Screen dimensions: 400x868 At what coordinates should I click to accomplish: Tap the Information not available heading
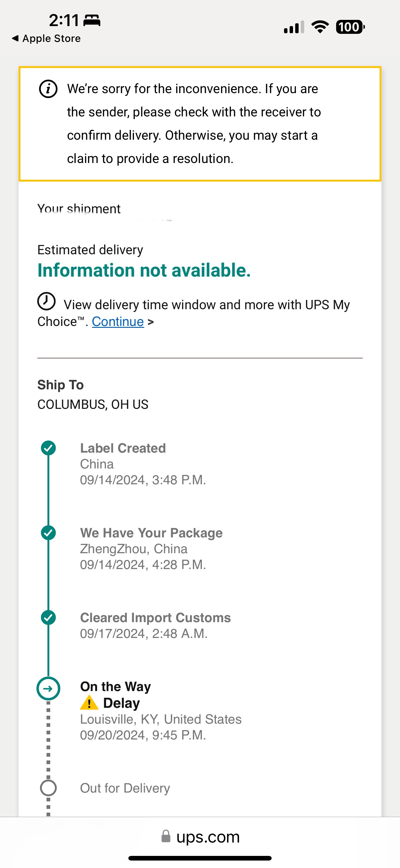coord(144,270)
